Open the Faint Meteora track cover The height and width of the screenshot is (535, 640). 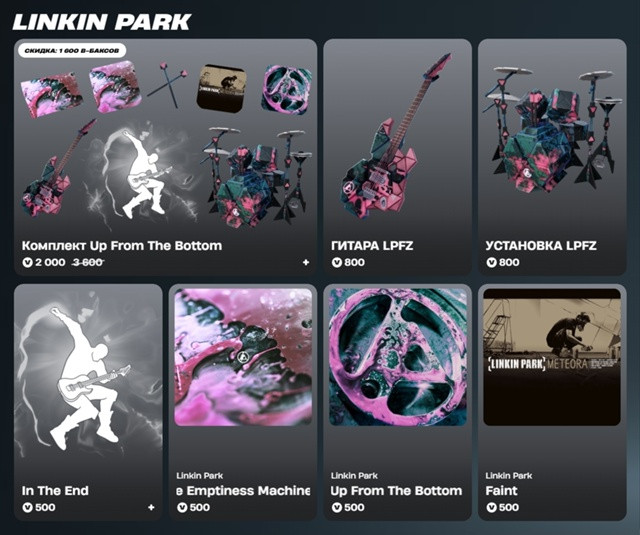coord(552,357)
